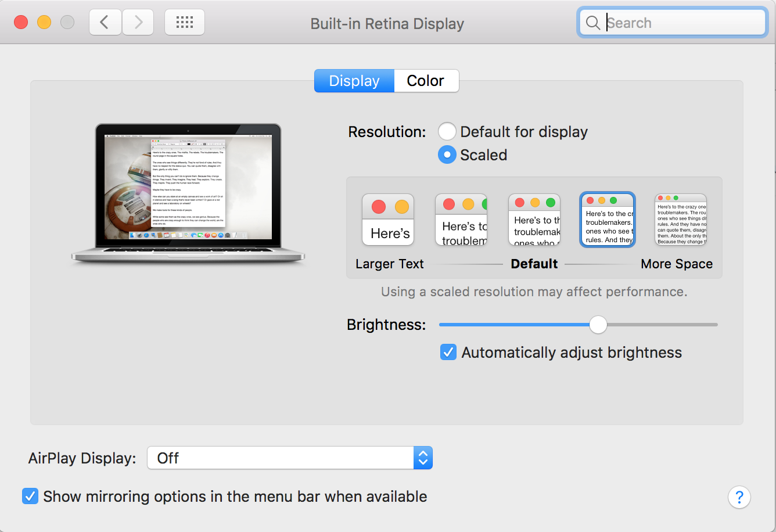This screenshot has height=532, width=776.
Task: Click the 'Built-in Retina Display' title
Action: point(387,24)
